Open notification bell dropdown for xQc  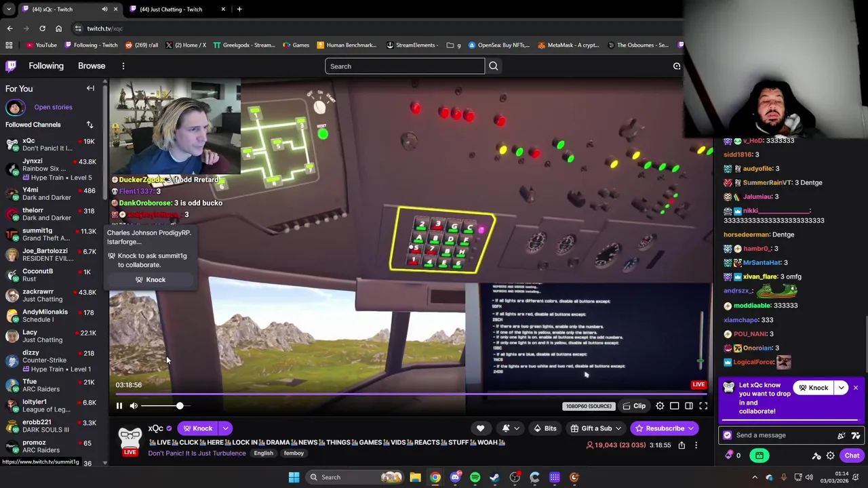(510, 428)
